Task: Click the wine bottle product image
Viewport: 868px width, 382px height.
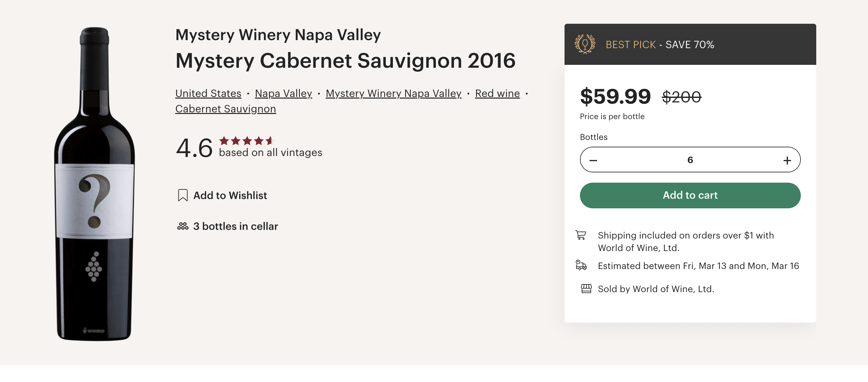Action: pos(94,183)
